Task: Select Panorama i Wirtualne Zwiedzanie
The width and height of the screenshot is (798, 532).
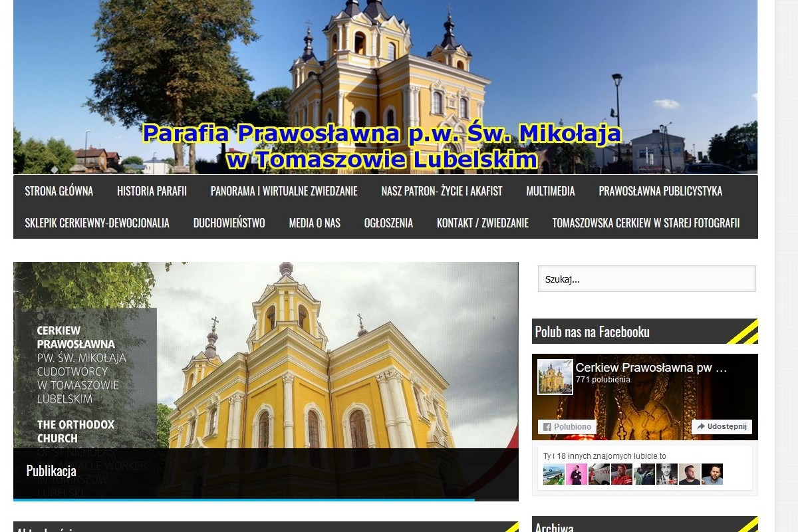Action: pos(284,191)
